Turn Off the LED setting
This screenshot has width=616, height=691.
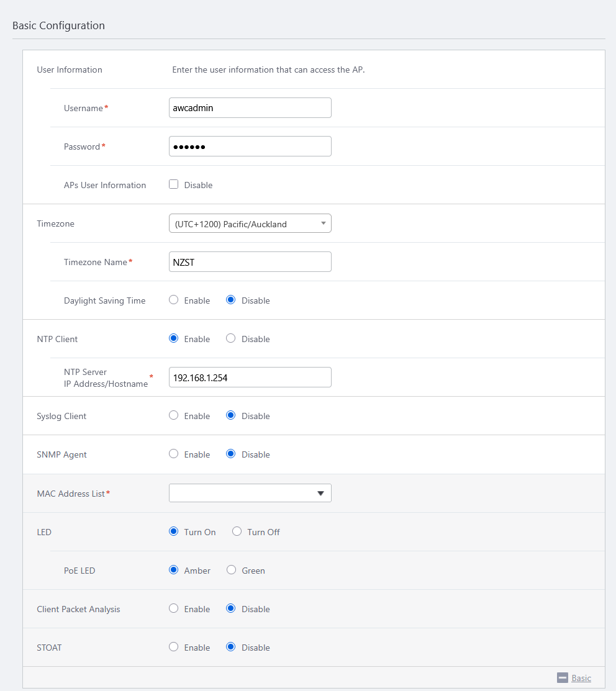pos(237,532)
